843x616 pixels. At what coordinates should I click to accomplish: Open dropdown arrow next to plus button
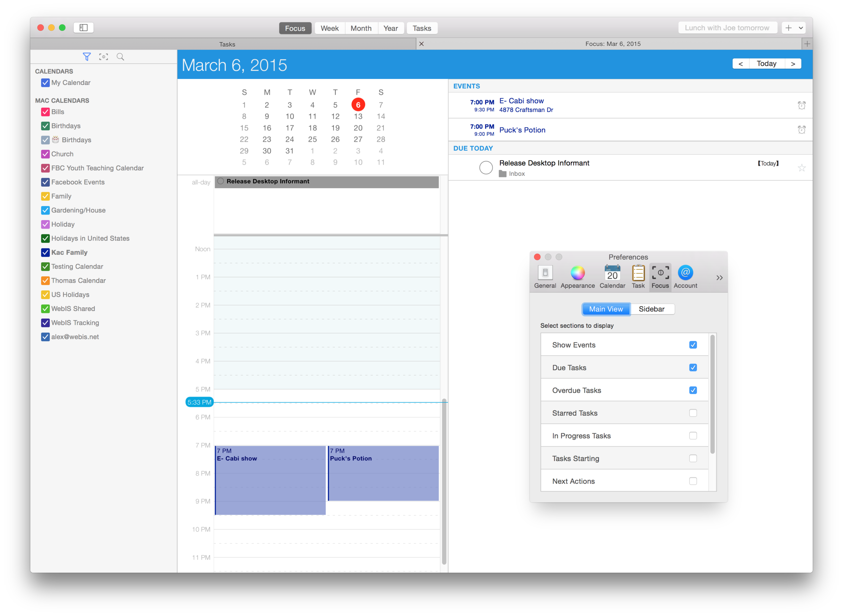click(x=801, y=28)
